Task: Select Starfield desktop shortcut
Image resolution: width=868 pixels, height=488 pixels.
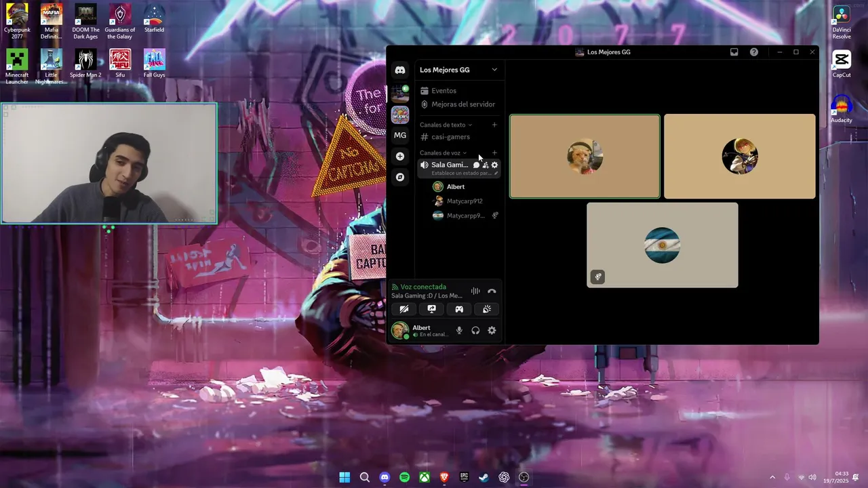Action: [x=155, y=19]
